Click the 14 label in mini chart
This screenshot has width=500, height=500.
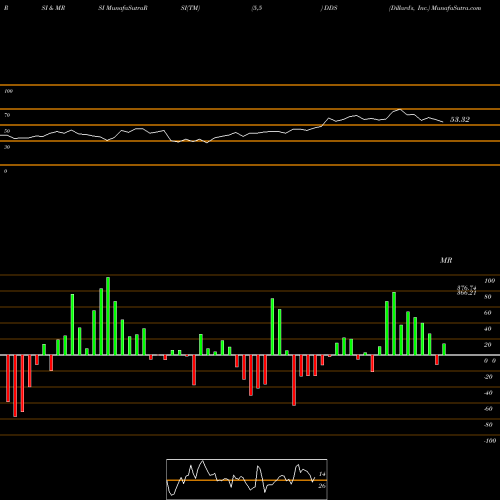(322, 474)
